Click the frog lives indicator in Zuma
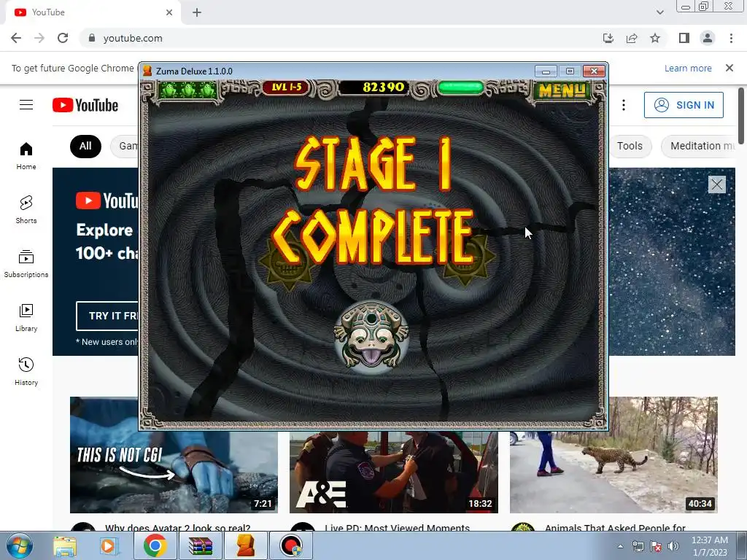 (x=187, y=90)
